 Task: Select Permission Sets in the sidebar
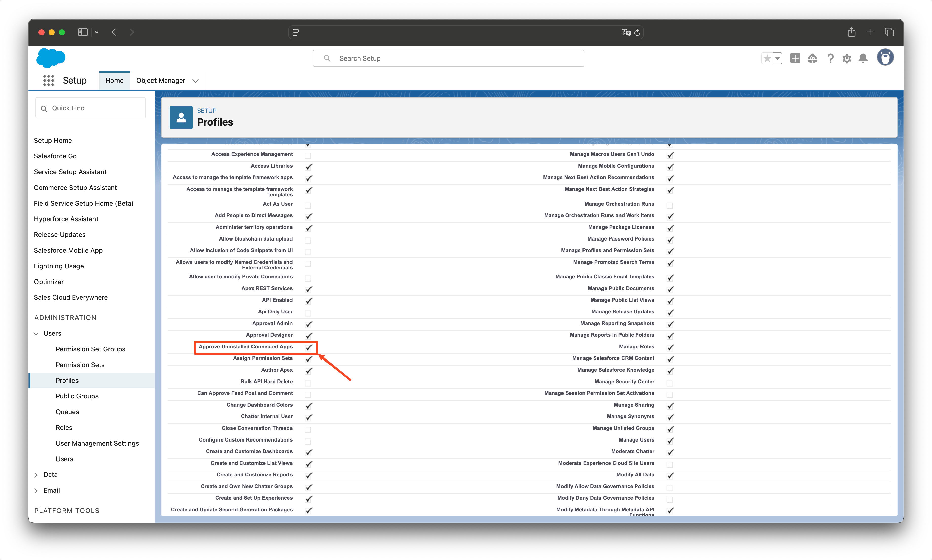tap(80, 365)
